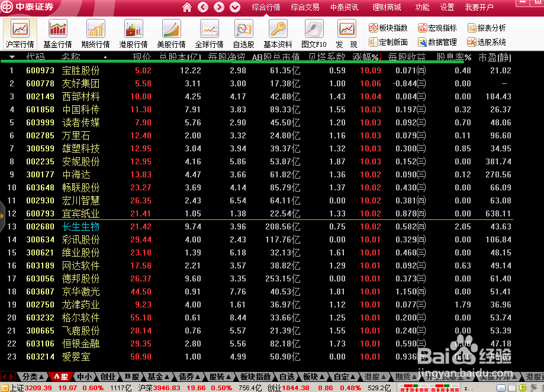The image size is (544, 392).
Task: Open 港股行情 toolbar icon
Action: pyautogui.click(x=134, y=34)
